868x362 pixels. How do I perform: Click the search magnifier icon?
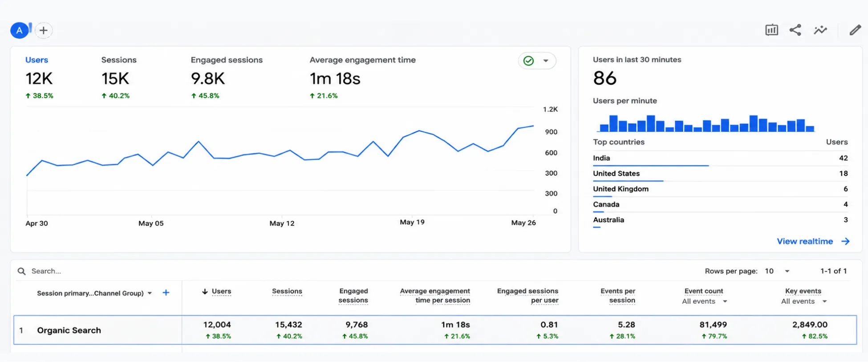(21, 271)
